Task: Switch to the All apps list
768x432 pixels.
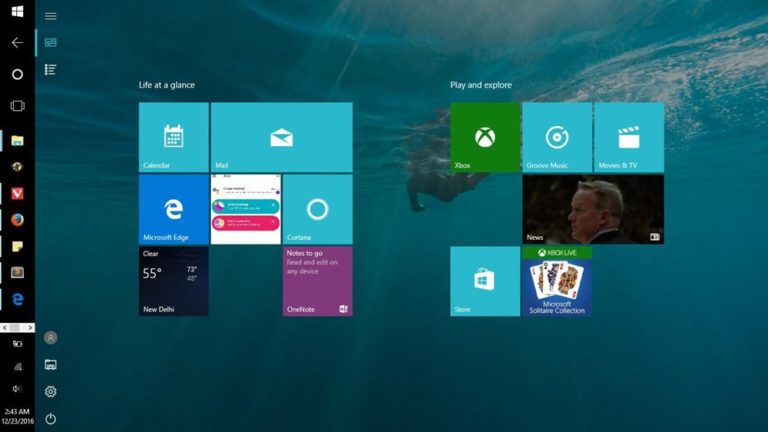Action: point(50,70)
